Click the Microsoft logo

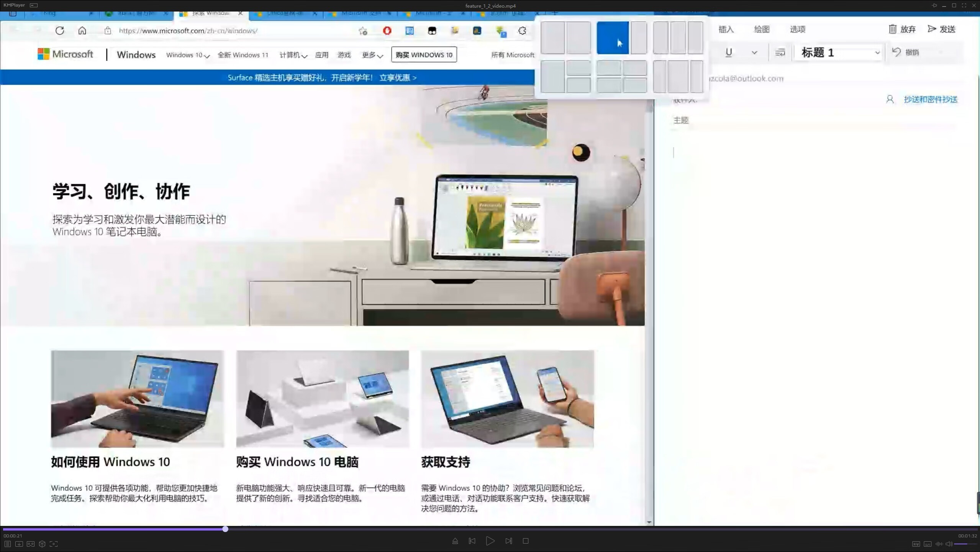65,54
